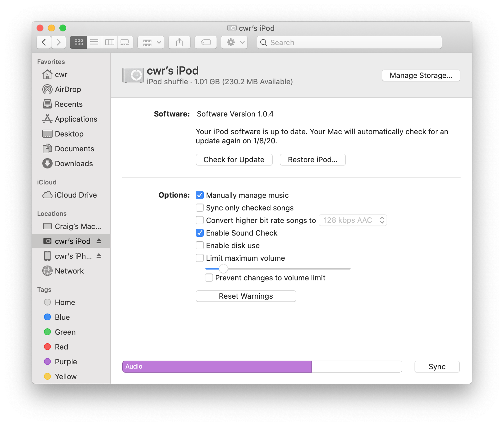Check Prevent changes to volume limit
Viewport: 504px width, 426px height.
pos(209,278)
